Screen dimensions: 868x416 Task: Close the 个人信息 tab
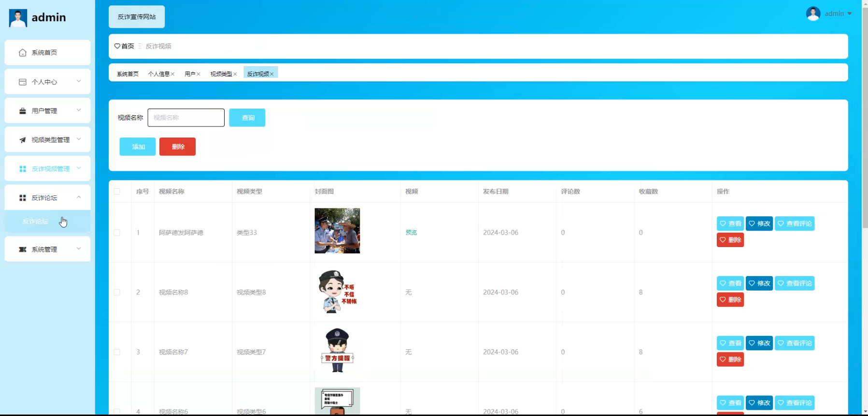coord(172,74)
